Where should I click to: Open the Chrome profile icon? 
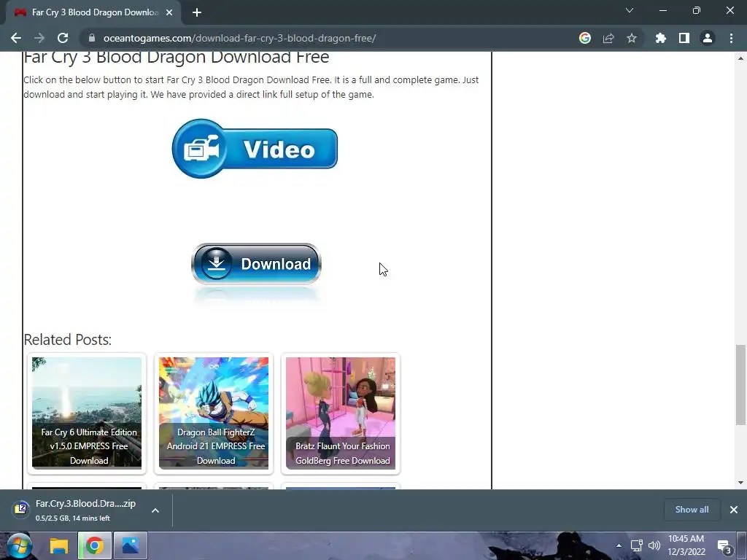pos(708,38)
